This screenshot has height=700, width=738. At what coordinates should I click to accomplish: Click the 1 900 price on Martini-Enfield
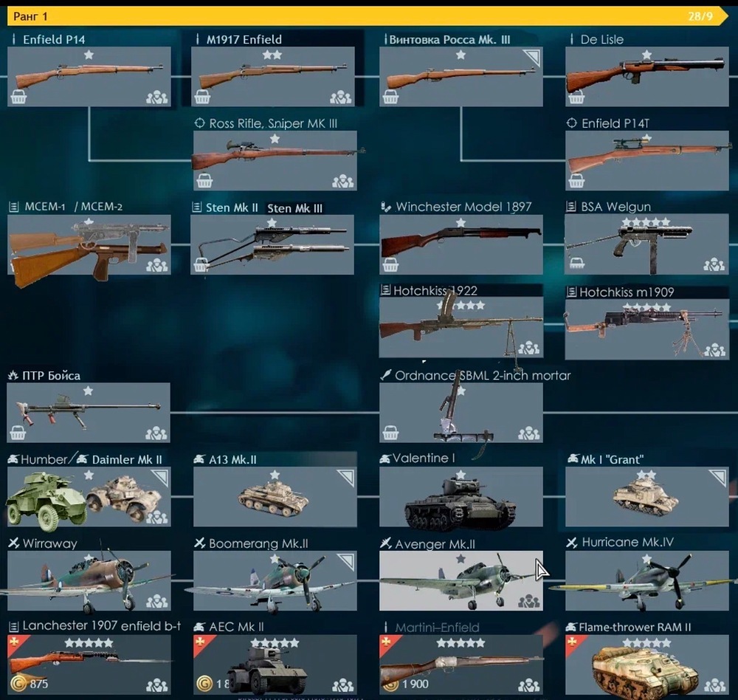point(415,684)
